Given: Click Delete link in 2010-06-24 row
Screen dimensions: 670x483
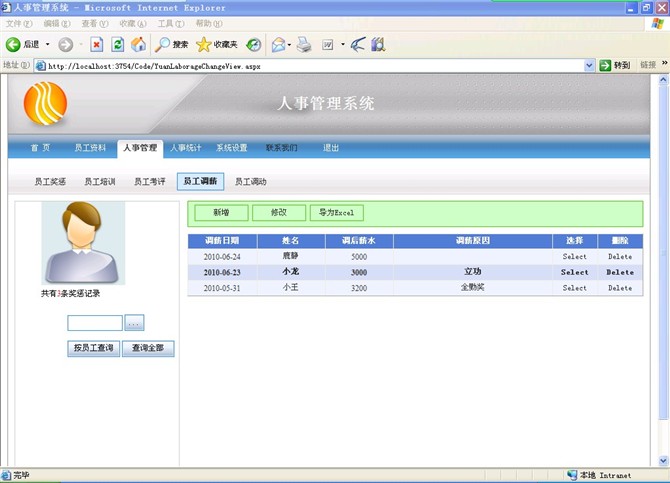Looking at the screenshot, I should tap(620, 256).
